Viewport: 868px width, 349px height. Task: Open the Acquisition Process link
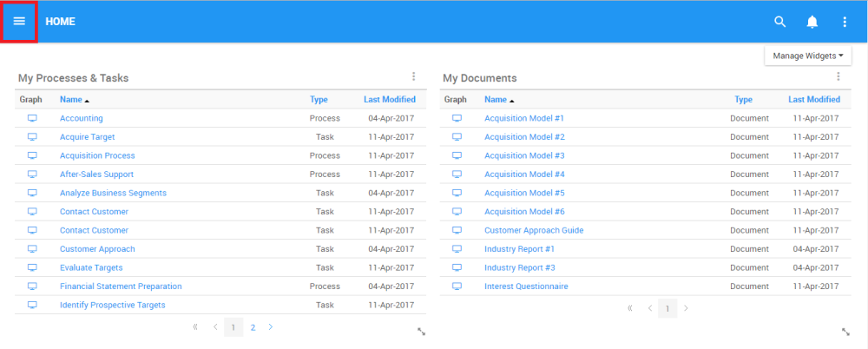(97, 155)
